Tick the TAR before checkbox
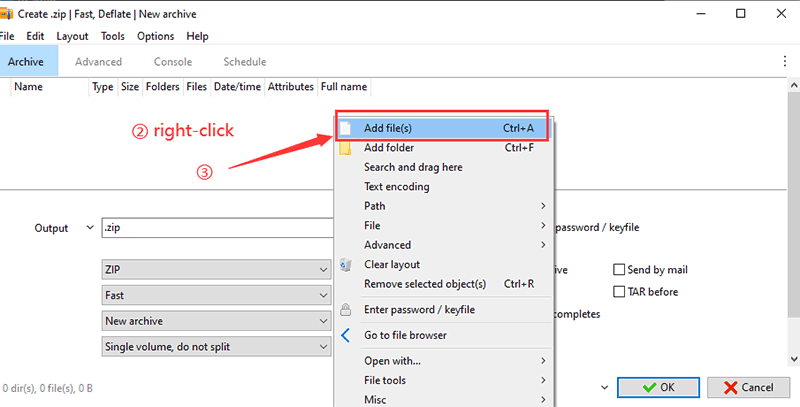 click(x=619, y=292)
